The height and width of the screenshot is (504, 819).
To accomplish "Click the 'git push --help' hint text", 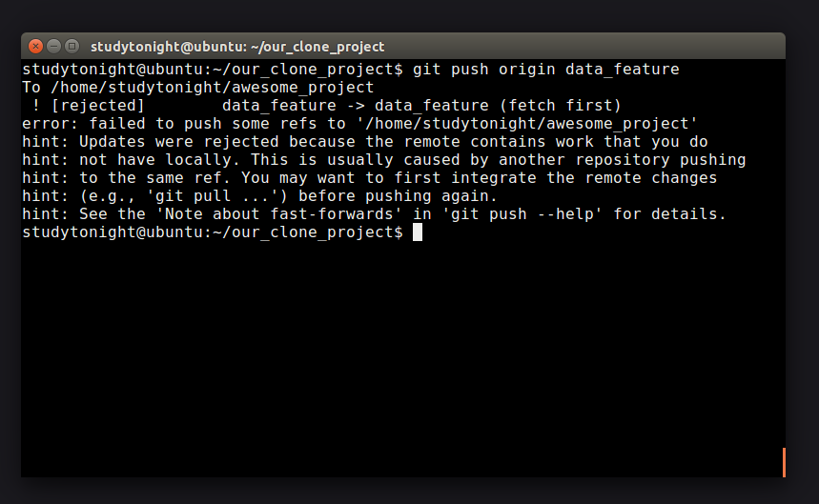I will pos(522,214).
